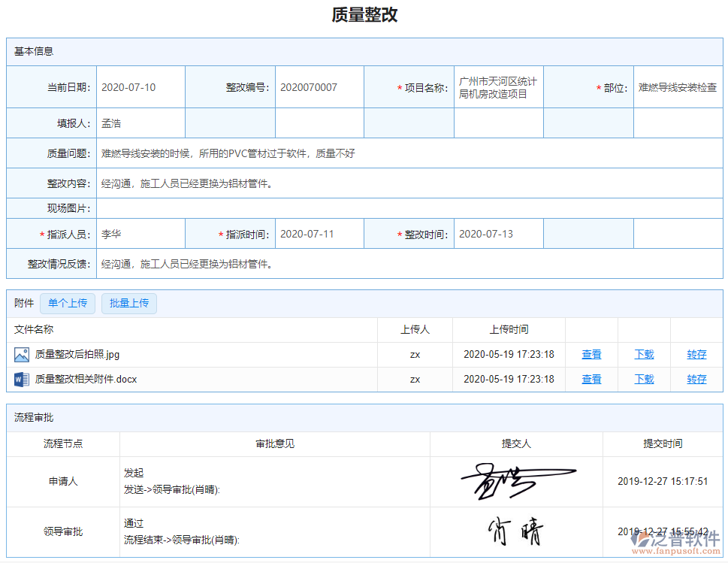Click 转存 for 质量整改相关附件.docx
728x563 pixels.
click(x=696, y=380)
